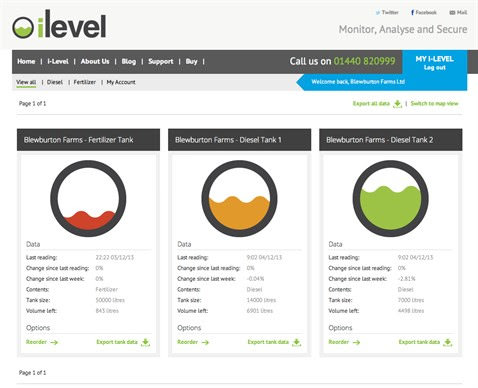Viewport: 478px width, 388px height.
Task: Click the ilevel logo
Action: [59, 25]
